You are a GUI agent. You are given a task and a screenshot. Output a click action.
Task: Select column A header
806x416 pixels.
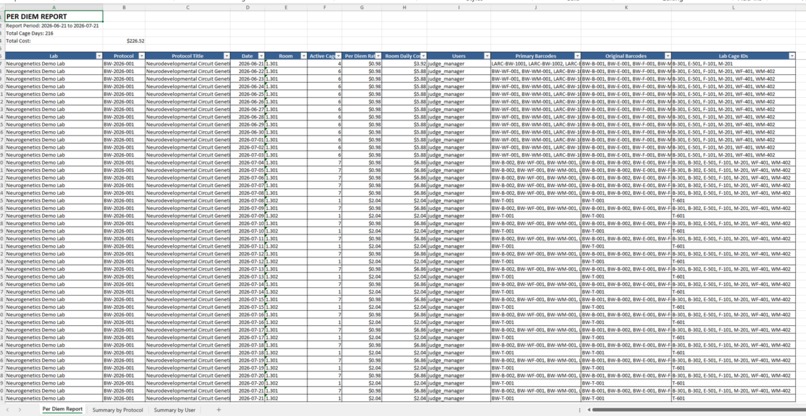click(54, 7)
